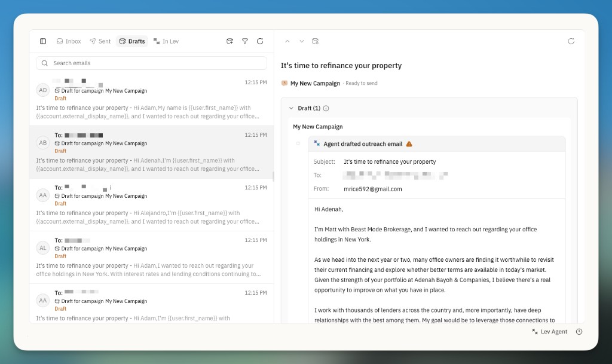Open the filter funnel icon
Screen dimensions: 612x364
[244, 41]
